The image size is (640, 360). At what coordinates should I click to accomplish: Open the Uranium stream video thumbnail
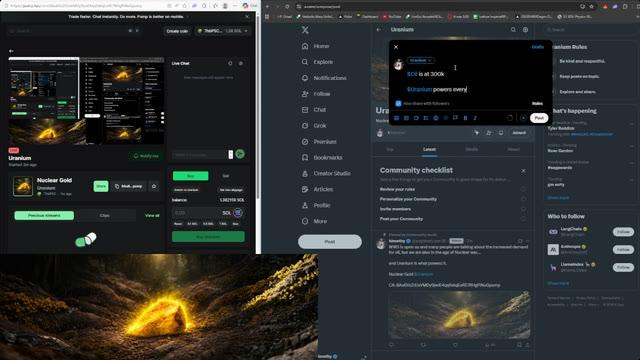tap(86, 101)
